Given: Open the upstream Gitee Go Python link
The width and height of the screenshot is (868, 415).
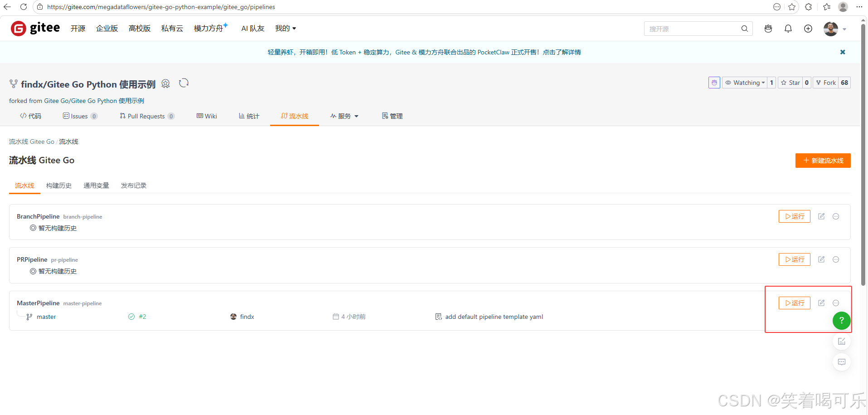Looking at the screenshot, I should [x=94, y=101].
